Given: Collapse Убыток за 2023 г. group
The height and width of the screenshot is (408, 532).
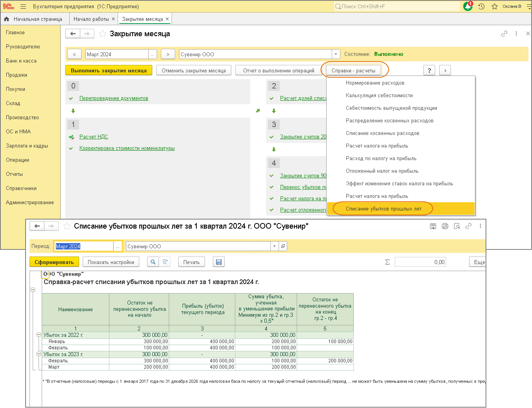Looking at the screenshot, I should (x=39, y=354).
